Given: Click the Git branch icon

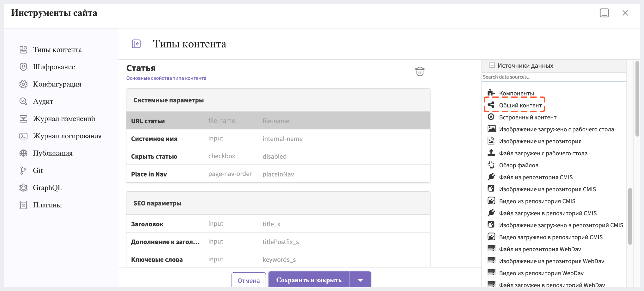Looking at the screenshot, I should 23,170.
